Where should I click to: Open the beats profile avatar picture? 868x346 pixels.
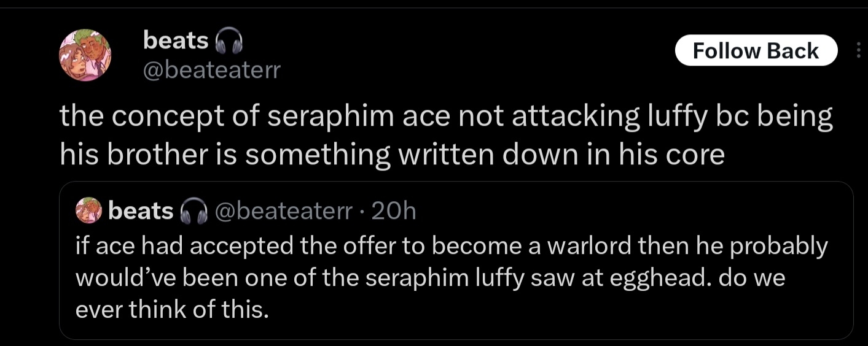click(x=85, y=55)
